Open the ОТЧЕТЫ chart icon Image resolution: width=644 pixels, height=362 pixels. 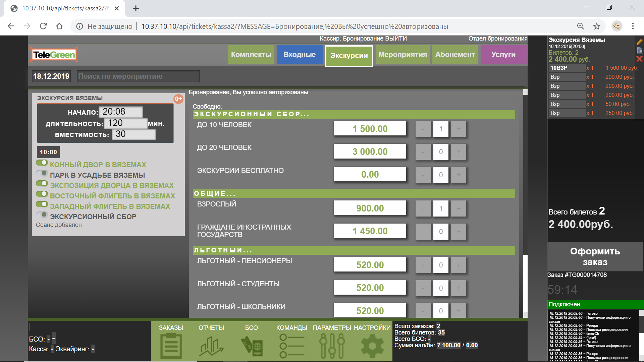pos(211,346)
